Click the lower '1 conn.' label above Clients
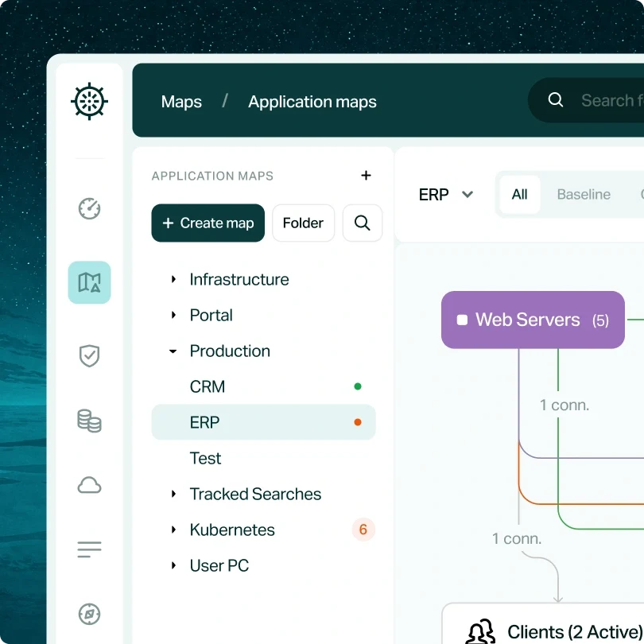This screenshot has height=644, width=644. (x=517, y=538)
